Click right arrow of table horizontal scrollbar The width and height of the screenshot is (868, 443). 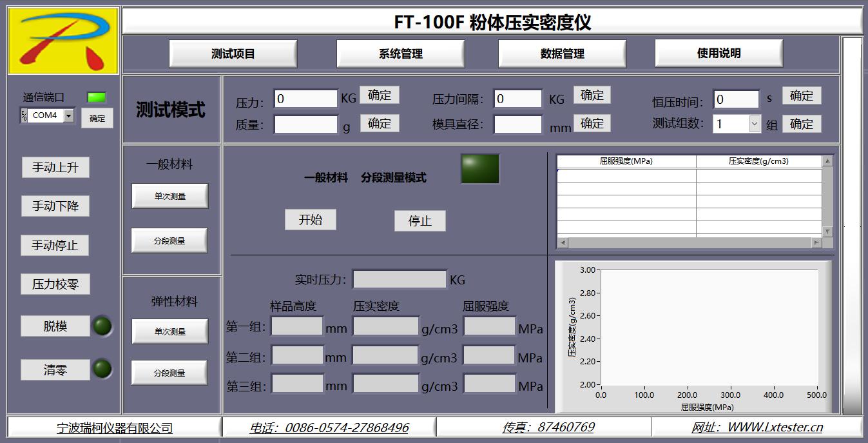point(816,243)
